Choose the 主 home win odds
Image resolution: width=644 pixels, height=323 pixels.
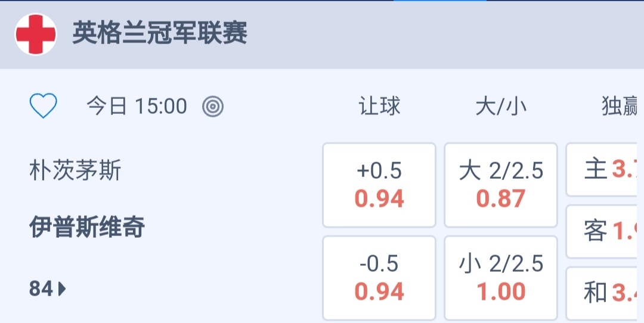point(605,170)
